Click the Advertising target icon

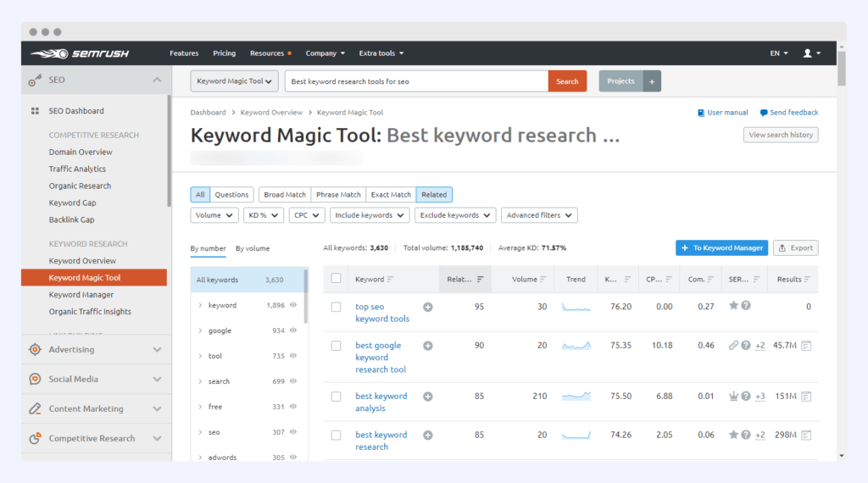pyautogui.click(x=35, y=349)
